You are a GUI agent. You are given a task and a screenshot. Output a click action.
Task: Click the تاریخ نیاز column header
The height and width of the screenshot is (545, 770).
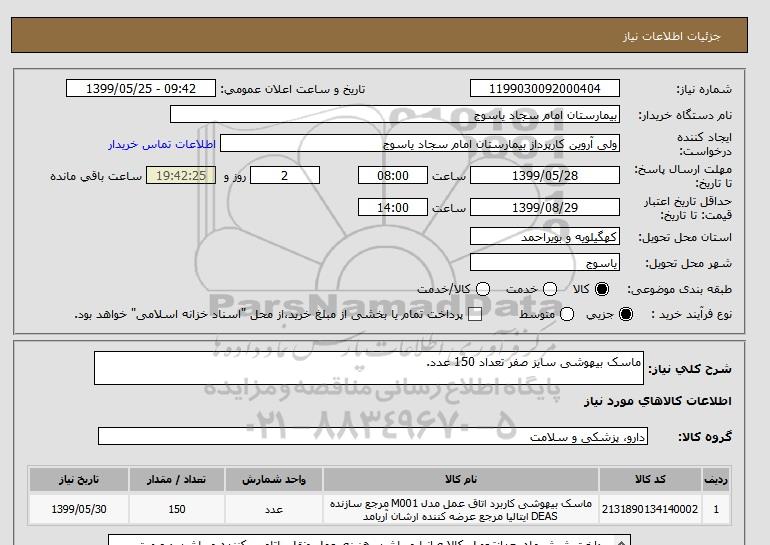click(x=79, y=479)
